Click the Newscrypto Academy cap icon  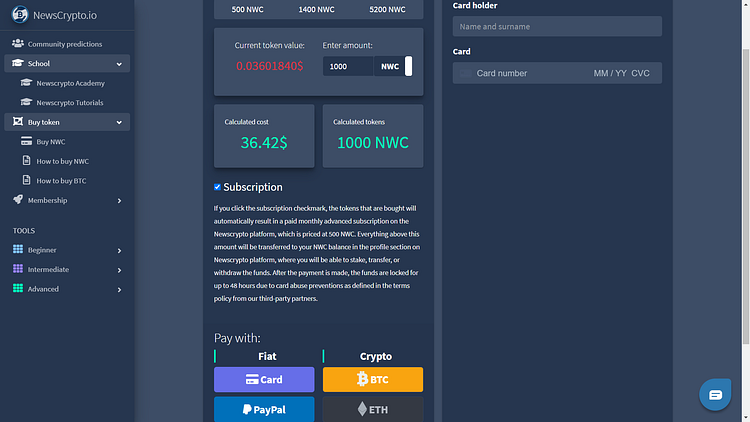26,83
